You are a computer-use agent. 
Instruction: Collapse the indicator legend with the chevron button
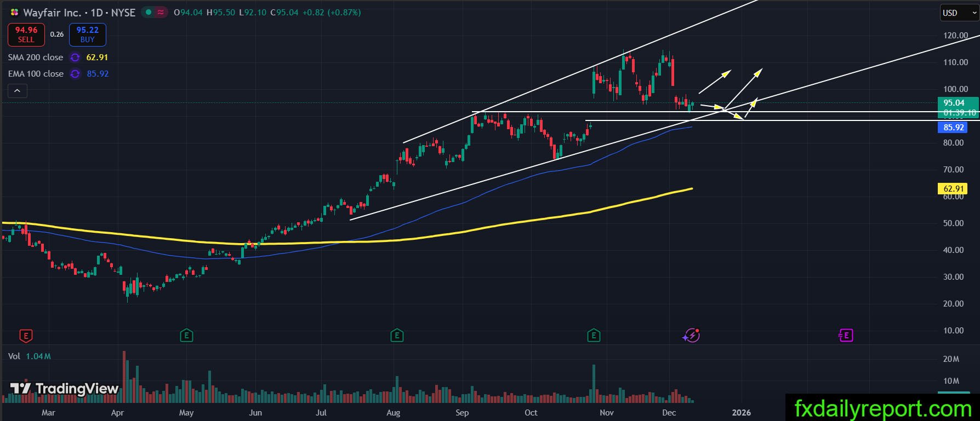click(17, 91)
